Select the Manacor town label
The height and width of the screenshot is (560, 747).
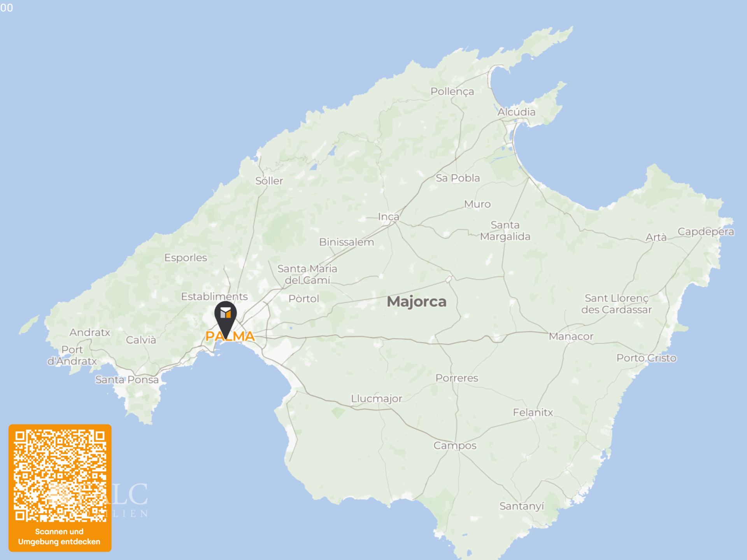(571, 336)
